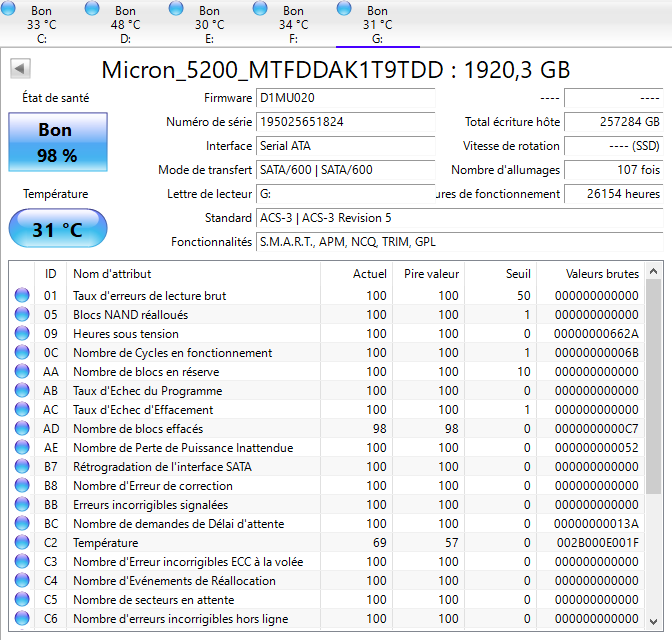Click the Nom d'attribut column header
The image size is (672, 640).
[193, 273]
